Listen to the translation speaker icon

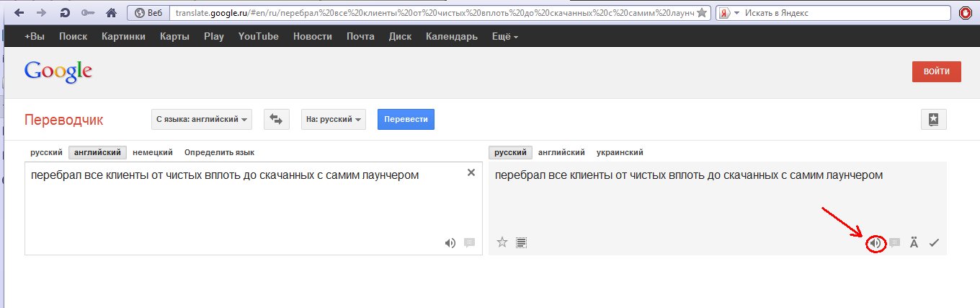click(875, 242)
